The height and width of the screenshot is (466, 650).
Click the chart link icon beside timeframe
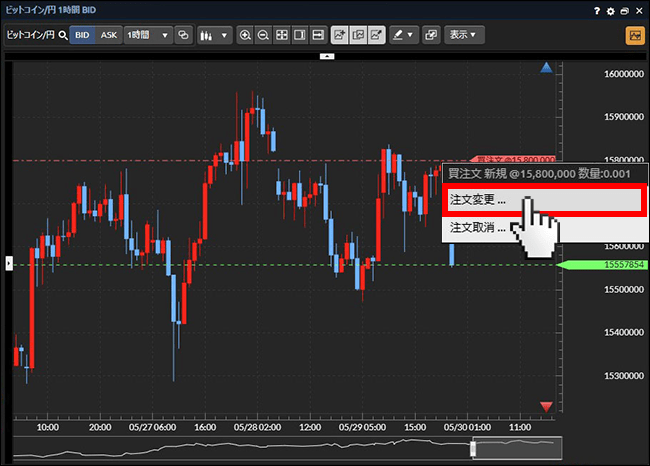tap(183, 35)
